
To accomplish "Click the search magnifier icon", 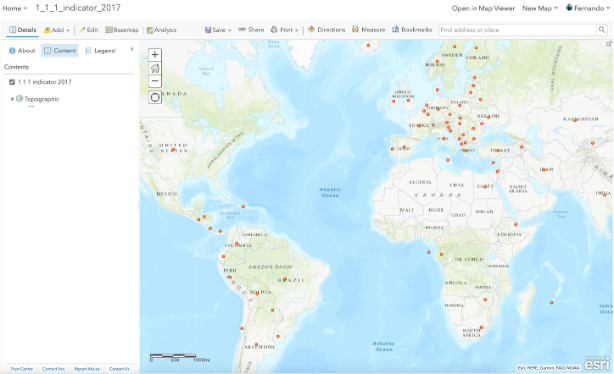I will [601, 30].
